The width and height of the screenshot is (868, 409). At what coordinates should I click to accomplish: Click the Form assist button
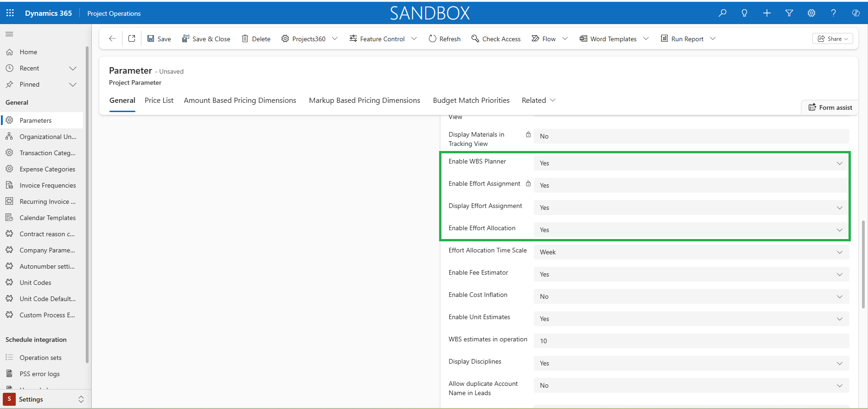tap(830, 107)
